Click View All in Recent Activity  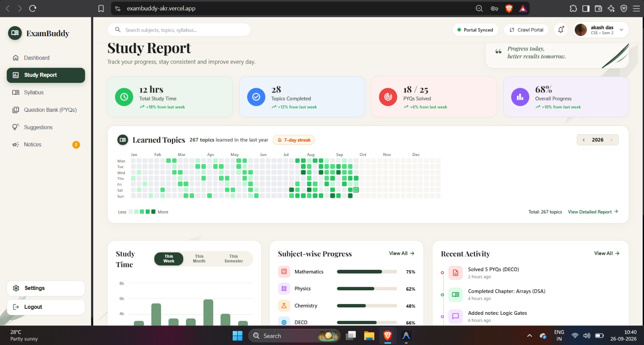(607, 253)
